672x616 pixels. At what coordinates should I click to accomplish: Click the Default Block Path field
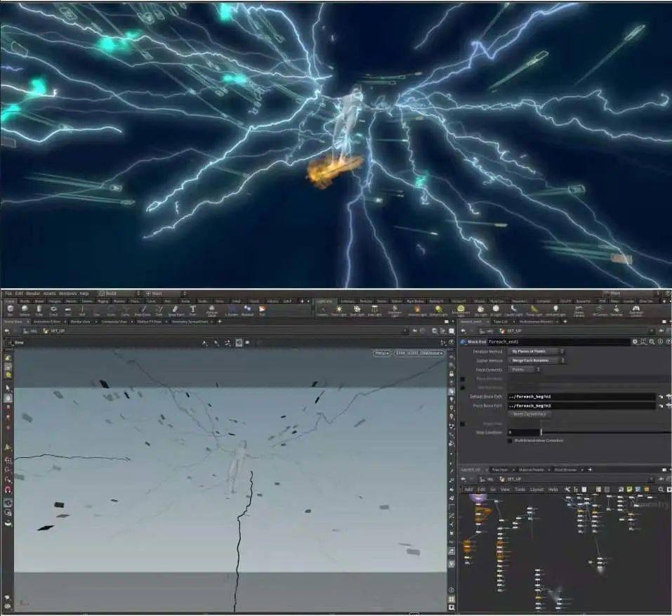[x=581, y=397]
